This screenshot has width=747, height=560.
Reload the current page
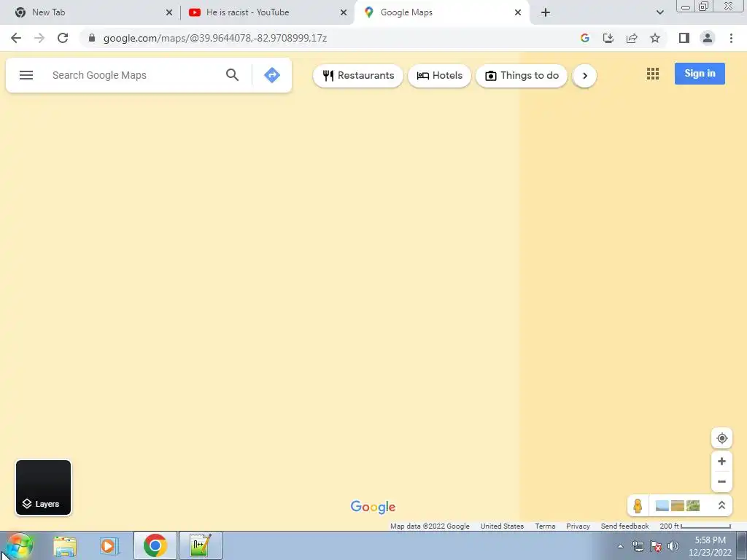pyautogui.click(x=63, y=38)
